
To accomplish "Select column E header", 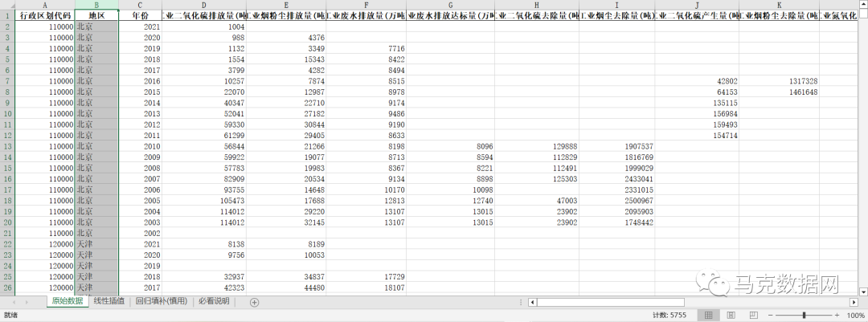I will tap(286, 5).
